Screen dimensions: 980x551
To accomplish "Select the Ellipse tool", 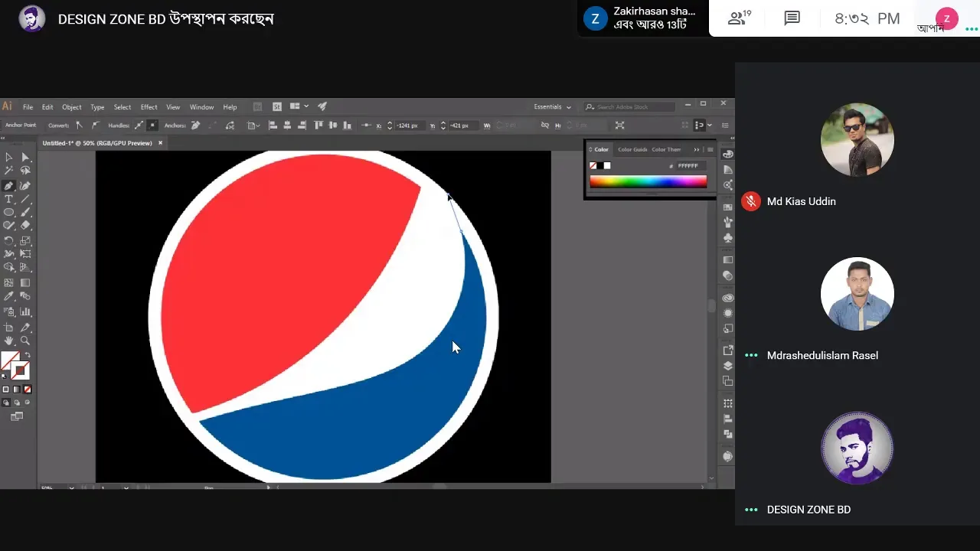I will 8,212.
